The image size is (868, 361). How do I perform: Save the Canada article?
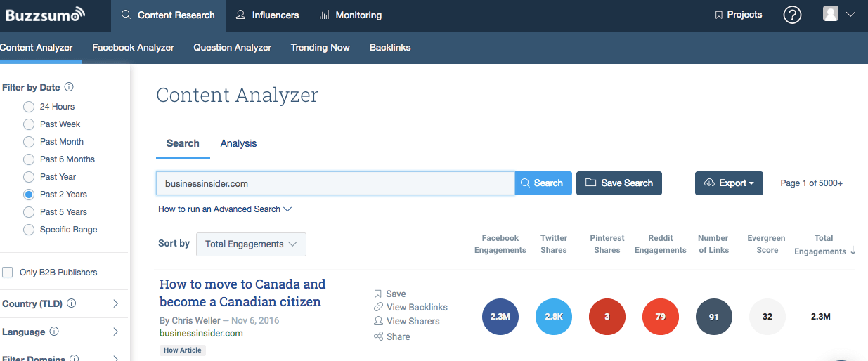[x=390, y=294]
